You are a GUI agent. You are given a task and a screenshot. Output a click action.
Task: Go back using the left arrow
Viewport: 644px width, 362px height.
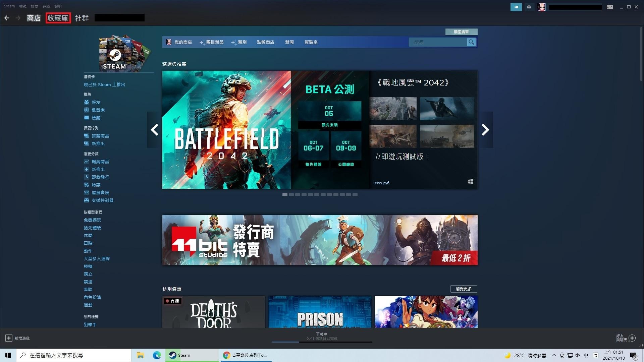pyautogui.click(x=7, y=18)
